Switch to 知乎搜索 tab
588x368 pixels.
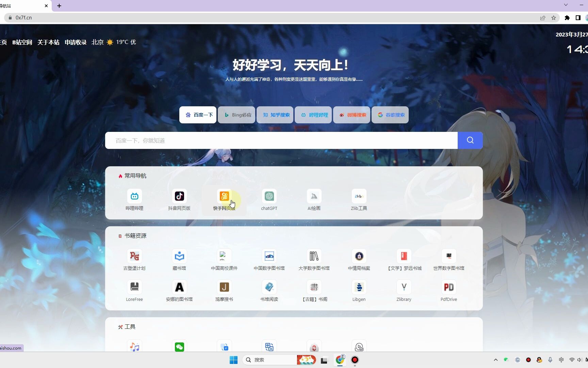pos(275,115)
